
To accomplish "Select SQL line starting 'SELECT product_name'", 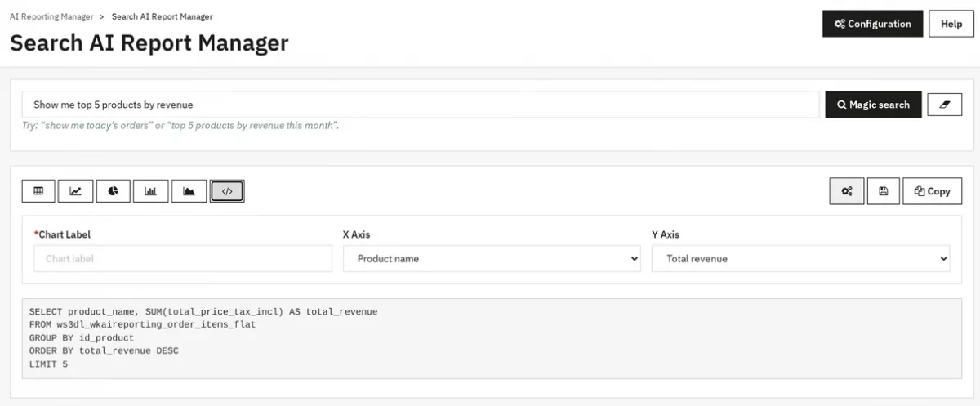I will [203, 312].
